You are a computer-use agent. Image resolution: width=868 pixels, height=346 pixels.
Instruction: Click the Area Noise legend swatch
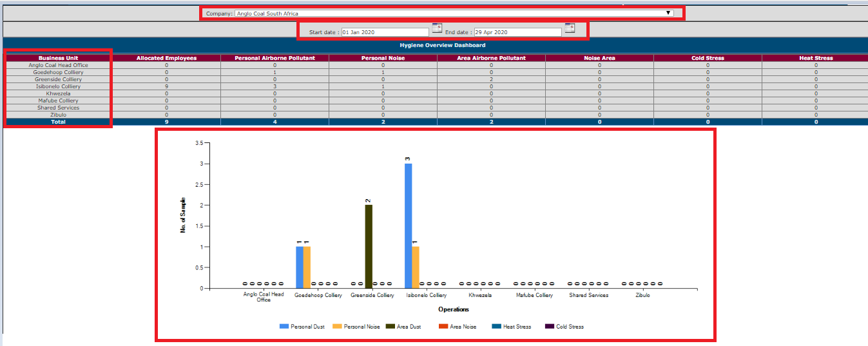[443, 327]
